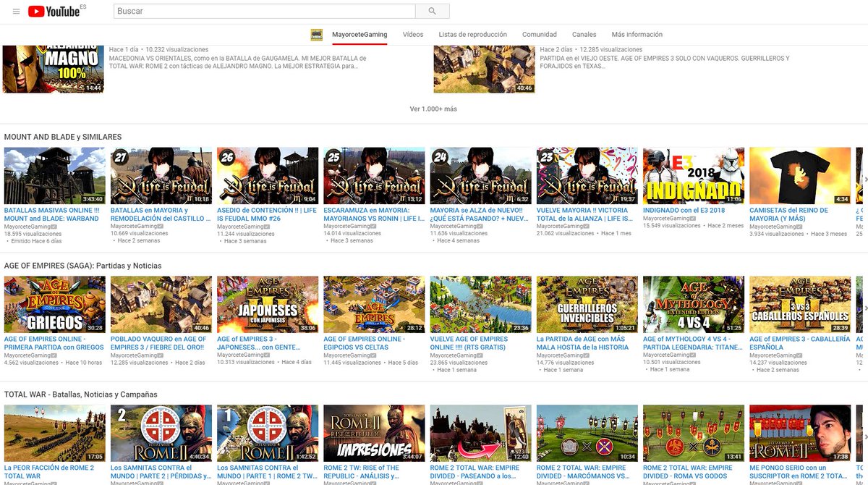This screenshot has width=868, height=485.
Task: Click MayorceteGaming under Batallas Masivas Online video
Action: coord(29,226)
